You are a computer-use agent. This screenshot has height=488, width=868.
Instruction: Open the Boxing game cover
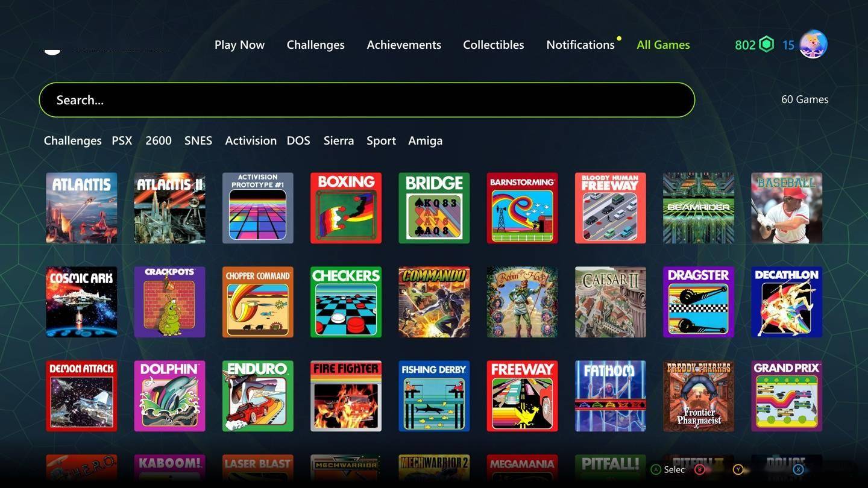346,208
